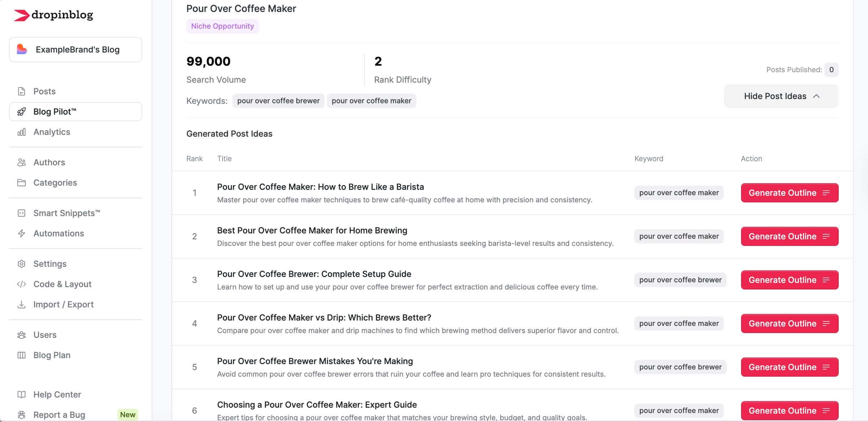Open Code & Layout page
The width and height of the screenshot is (868, 422).
click(62, 284)
